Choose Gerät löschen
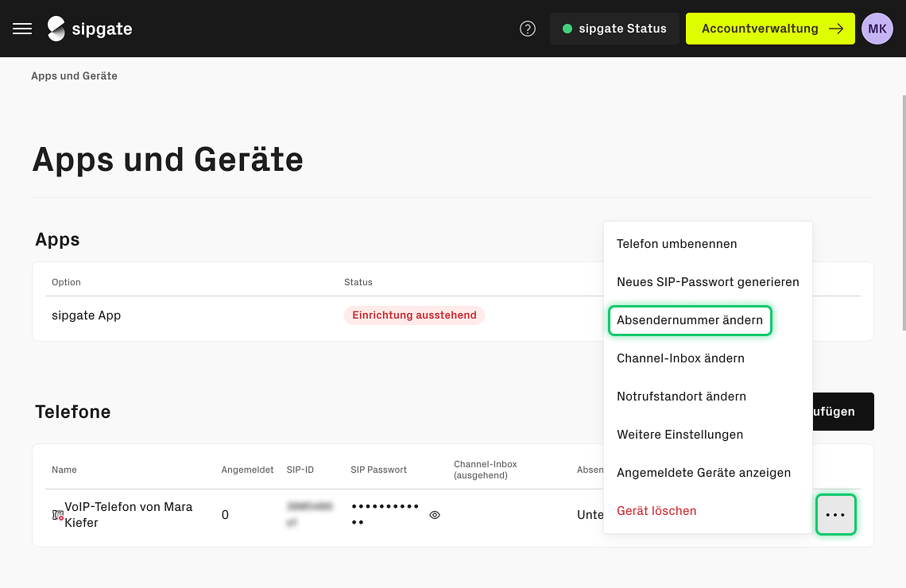The height and width of the screenshot is (588, 906). coord(656,511)
